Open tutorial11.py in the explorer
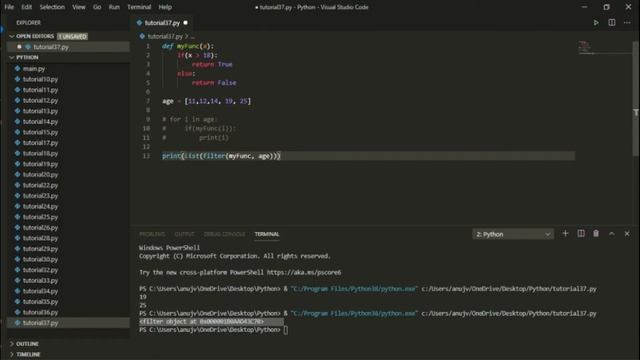Viewport: 640px width, 360px height. coord(69,90)
